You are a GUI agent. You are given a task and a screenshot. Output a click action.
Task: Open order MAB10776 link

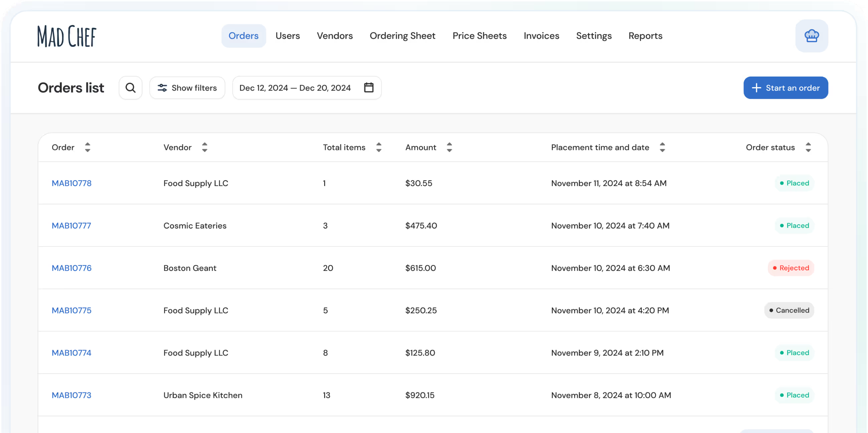point(71,268)
